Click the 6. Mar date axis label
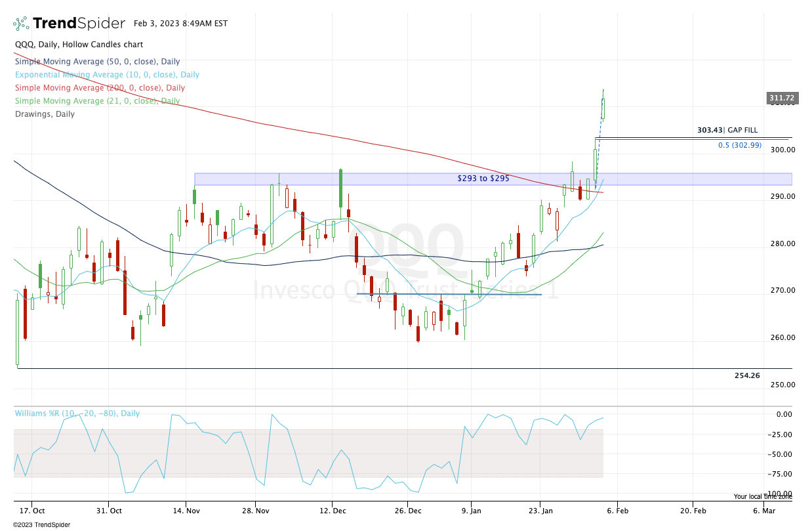The height and width of the screenshot is (531, 812). (764, 510)
